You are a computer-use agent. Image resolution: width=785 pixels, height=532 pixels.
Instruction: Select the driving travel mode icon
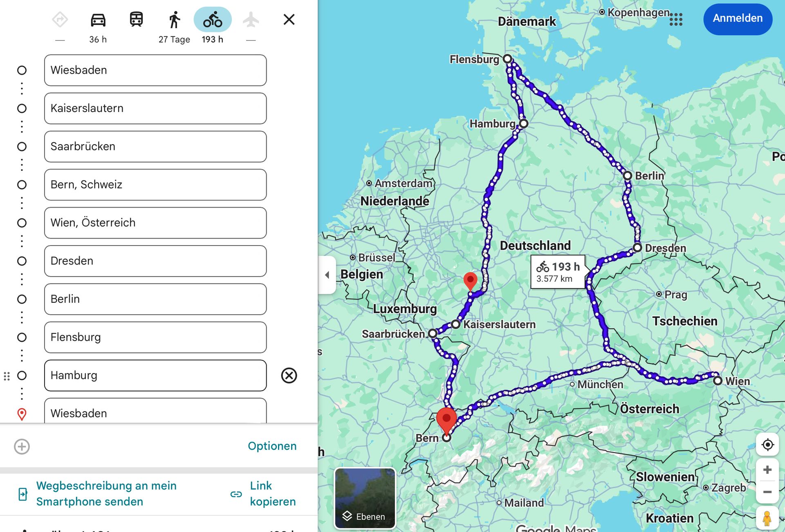click(98, 20)
